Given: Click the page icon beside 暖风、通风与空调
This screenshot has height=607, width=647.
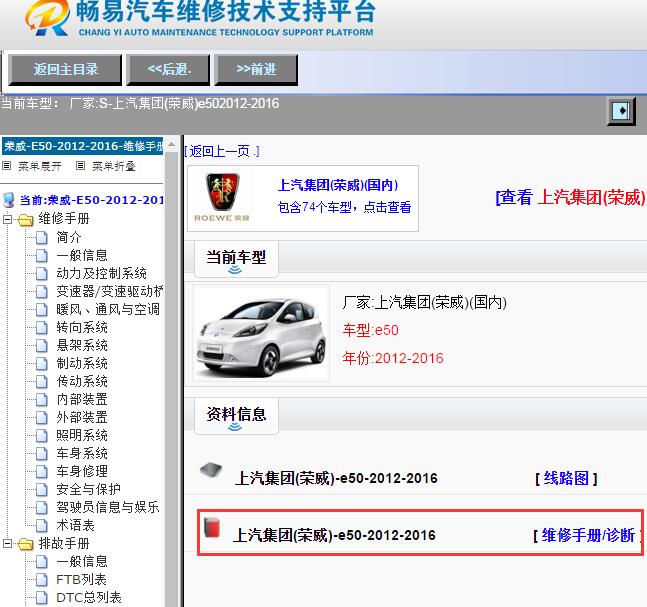Looking at the screenshot, I should click(x=42, y=309).
